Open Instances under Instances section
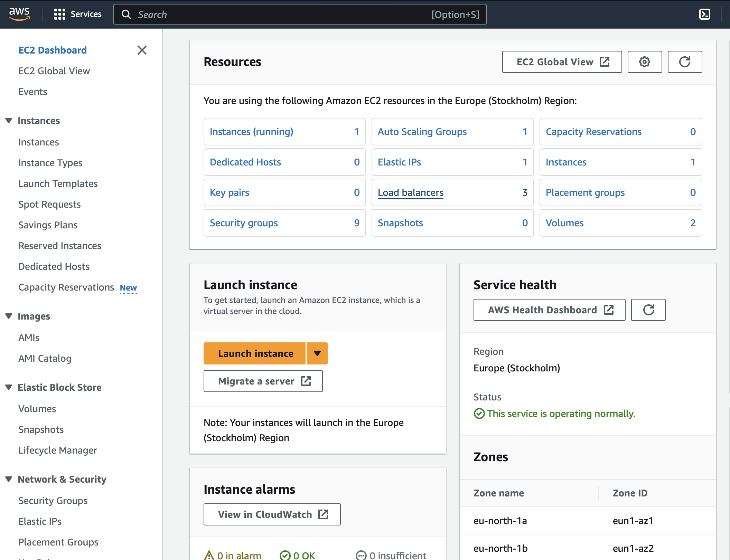The height and width of the screenshot is (560, 730). tap(39, 142)
